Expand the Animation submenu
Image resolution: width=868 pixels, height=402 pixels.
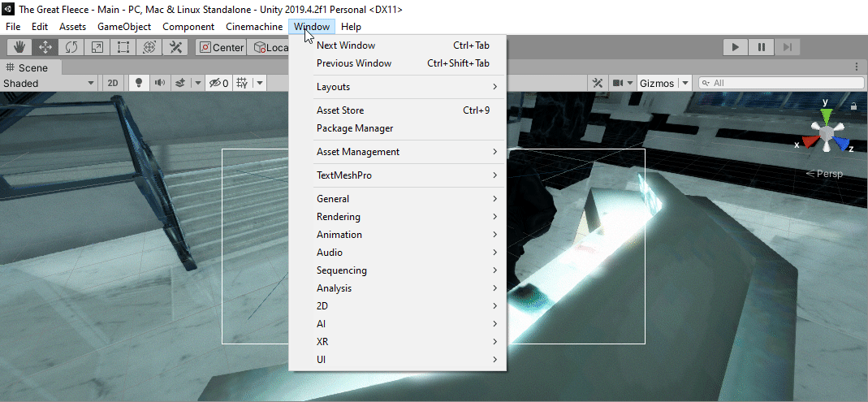click(x=398, y=234)
